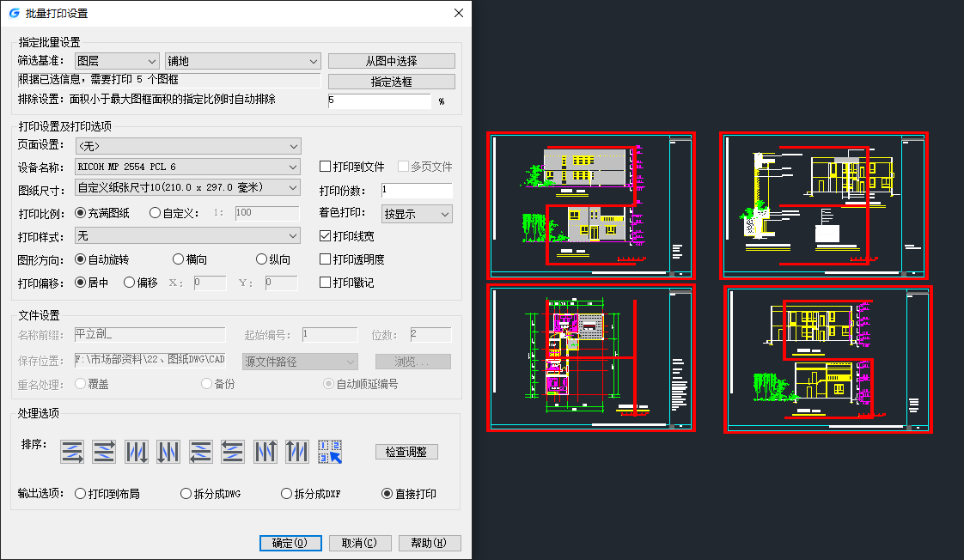
Task: Select 拆分成DXF output option
Action: coord(310,494)
